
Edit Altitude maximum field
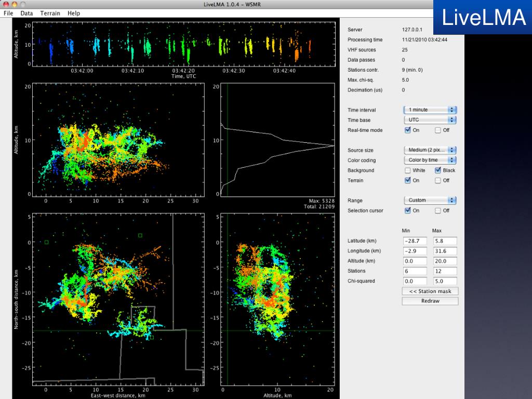click(x=445, y=261)
